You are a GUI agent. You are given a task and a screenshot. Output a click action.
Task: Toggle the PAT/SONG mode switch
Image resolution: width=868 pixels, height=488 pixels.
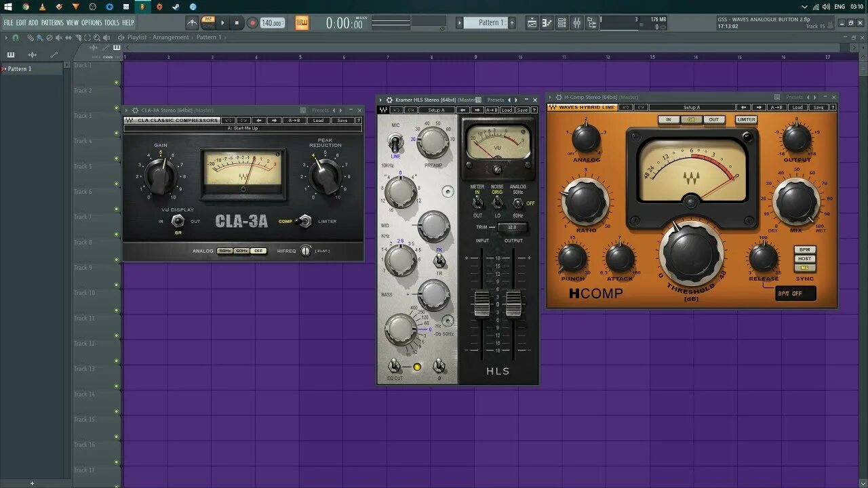[208, 22]
